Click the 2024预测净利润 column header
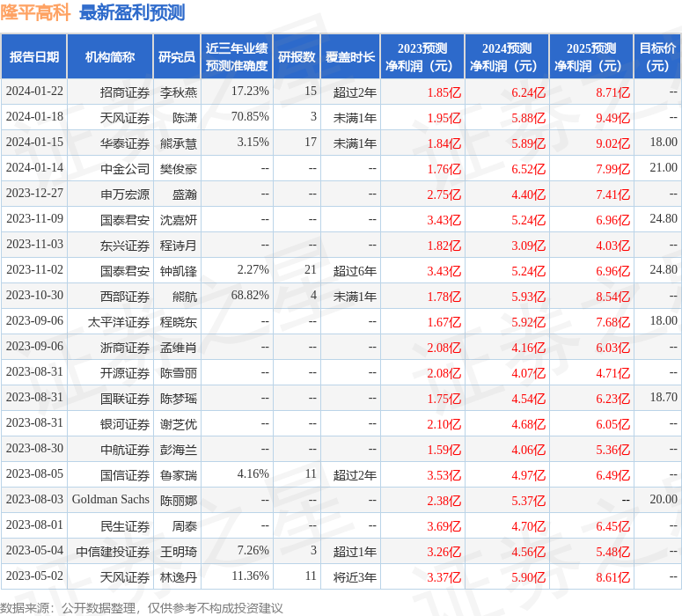The height and width of the screenshot is (616, 682). click(507, 56)
